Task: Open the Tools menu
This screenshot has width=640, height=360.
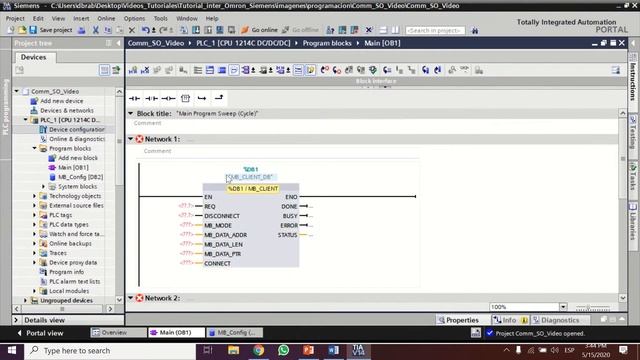Action: tap(160, 18)
